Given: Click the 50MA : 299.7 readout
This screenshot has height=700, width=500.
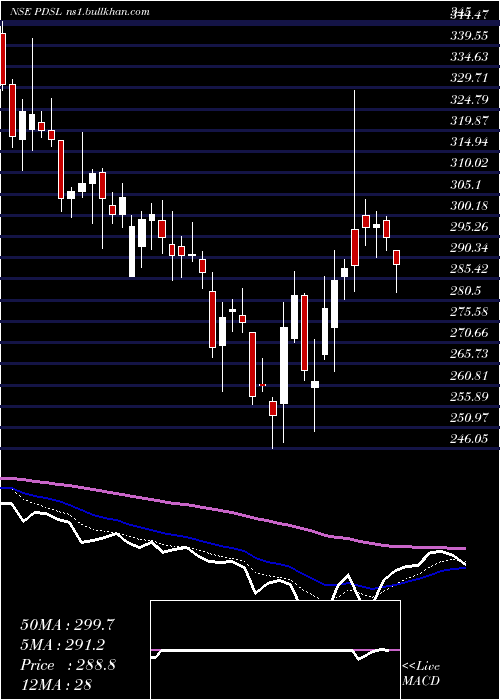Looking at the screenshot, I should [x=67, y=625].
